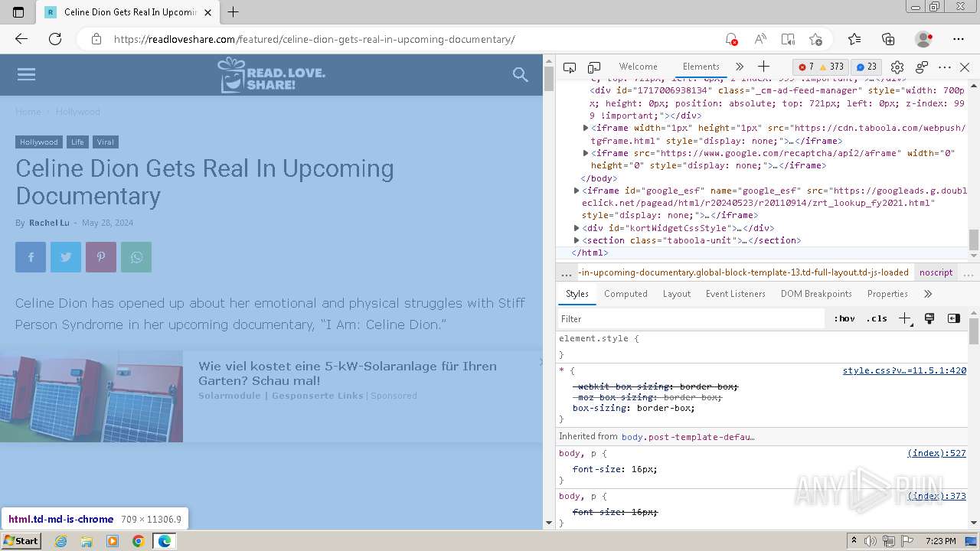Open the Favorites list
This screenshot has width=980, height=551.
854,39
